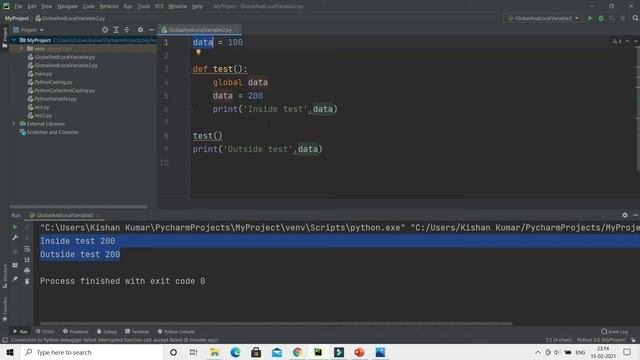Open the Event Log
640x360 pixels.
615,331
